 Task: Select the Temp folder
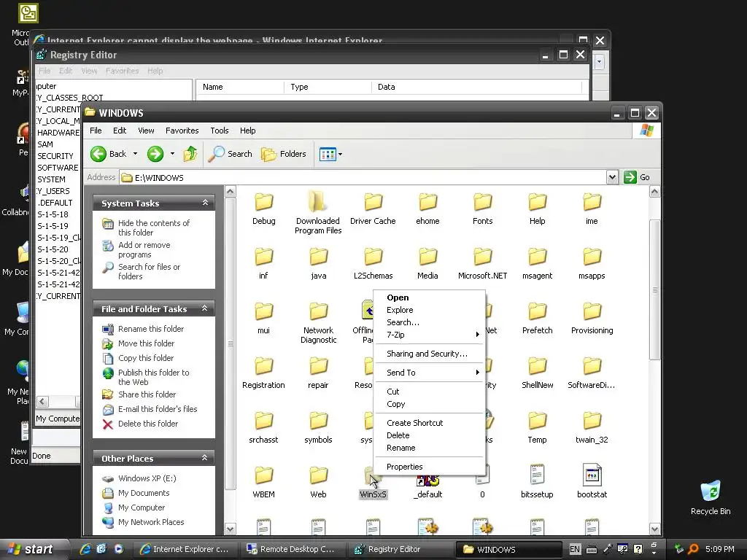point(537,428)
